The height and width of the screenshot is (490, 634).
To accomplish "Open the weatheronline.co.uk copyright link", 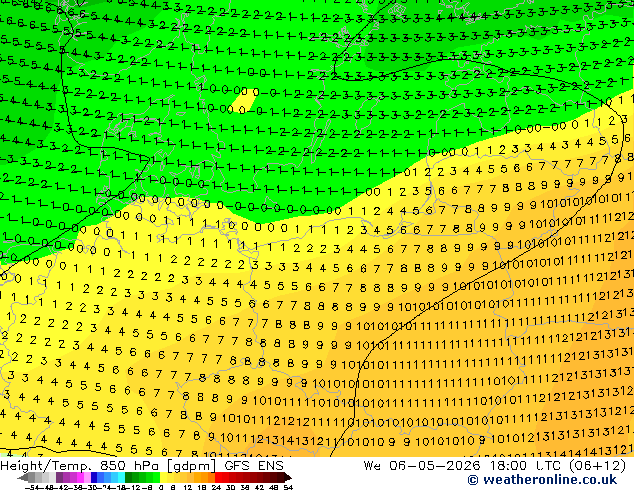I will (x=542, y=480).
